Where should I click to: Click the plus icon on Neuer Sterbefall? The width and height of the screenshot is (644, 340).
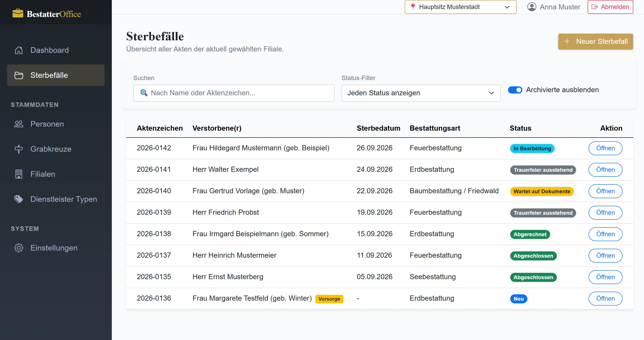(x=567, y=41)
